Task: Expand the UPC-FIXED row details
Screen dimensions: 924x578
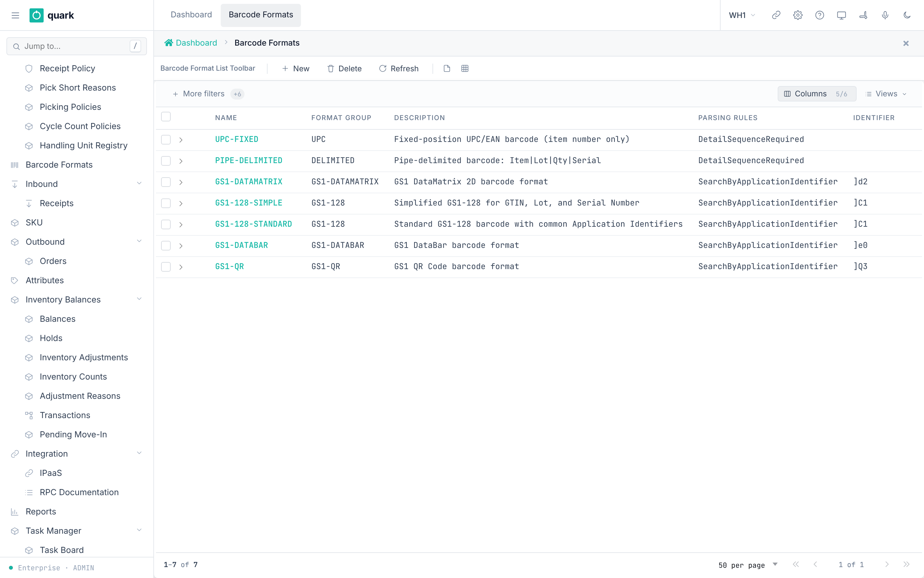Action: pyautogui.click(x=181, y=140)
